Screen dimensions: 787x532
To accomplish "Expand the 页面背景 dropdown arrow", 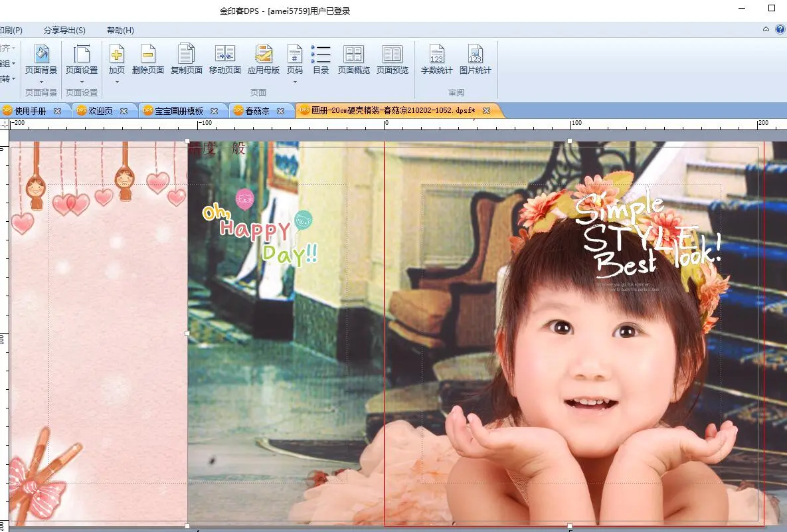I will tap(41, 82).
